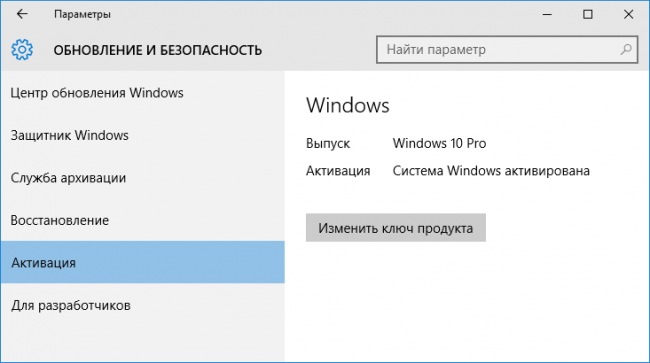Image resolution: width=650 pixels, height=363 pixels.
Task: Click the 'Параметры' window title
Action: (x=82, y=15)
